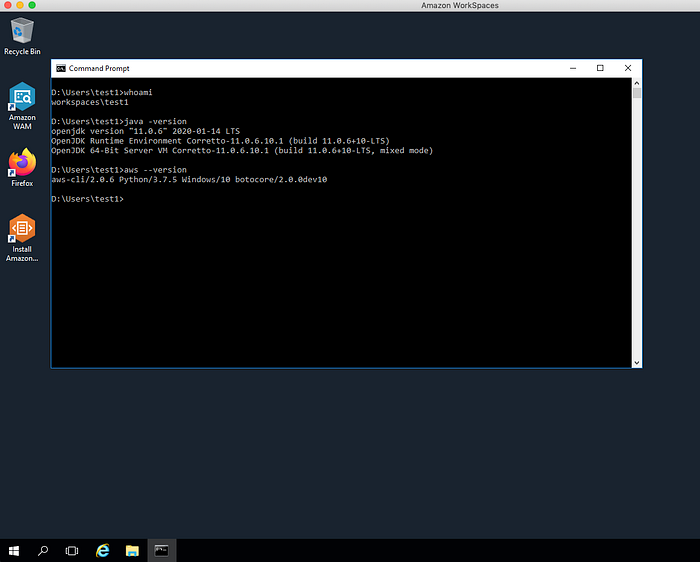Click the 'openjdk version "11.0.6"' line
The width and height of the screenshot is (700, 562).
point(146,131)
